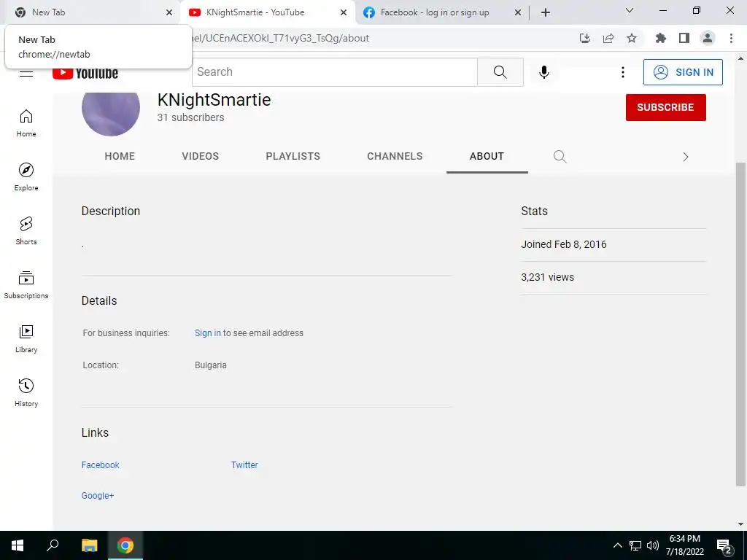Open History in YouTube sidebar
Viewport: 747px width, 560px height.
click(26, 392)
